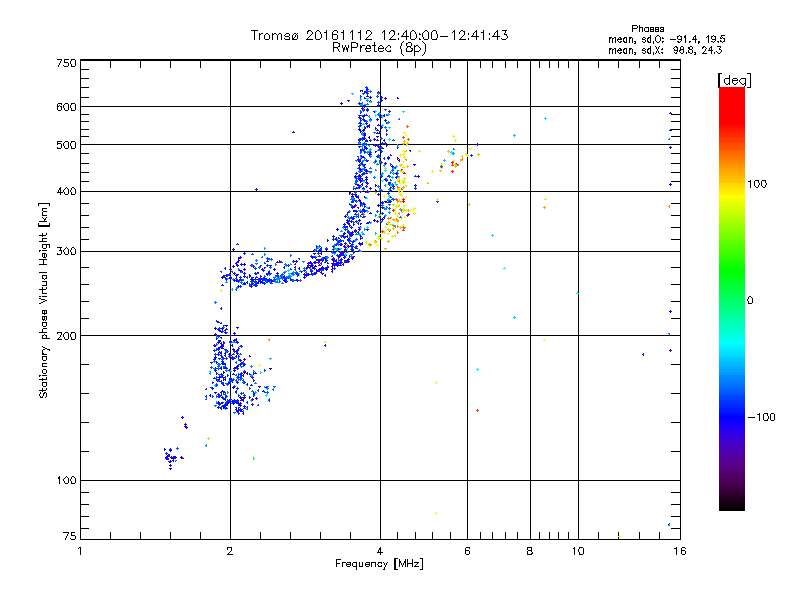
Task: Click the x-axis '6' tick label
Action: tap(467, 551)
